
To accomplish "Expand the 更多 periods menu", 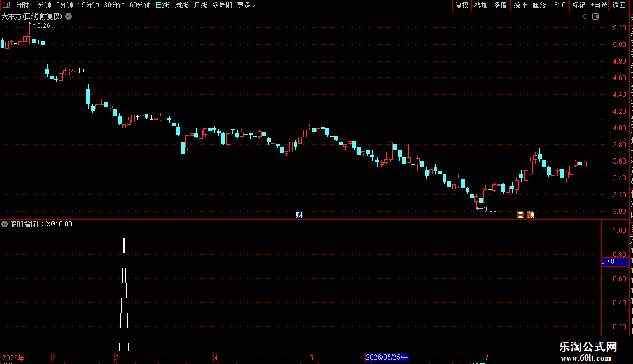I will 246,5.
